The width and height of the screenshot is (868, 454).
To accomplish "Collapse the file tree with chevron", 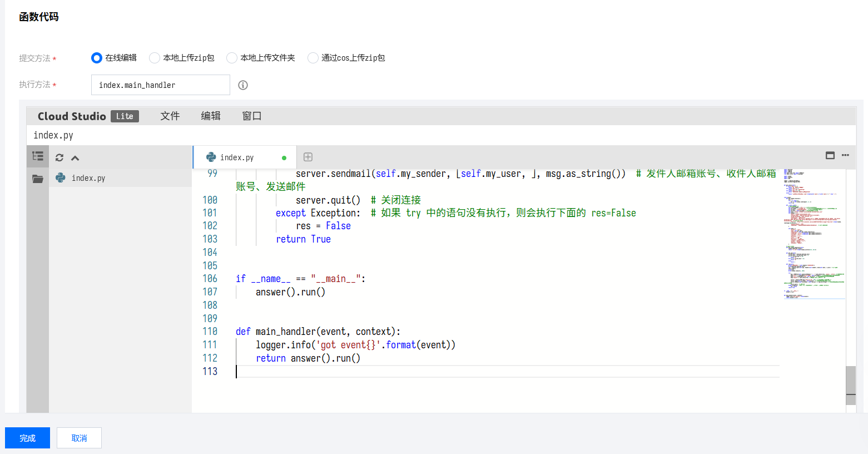I will [75, 158].
